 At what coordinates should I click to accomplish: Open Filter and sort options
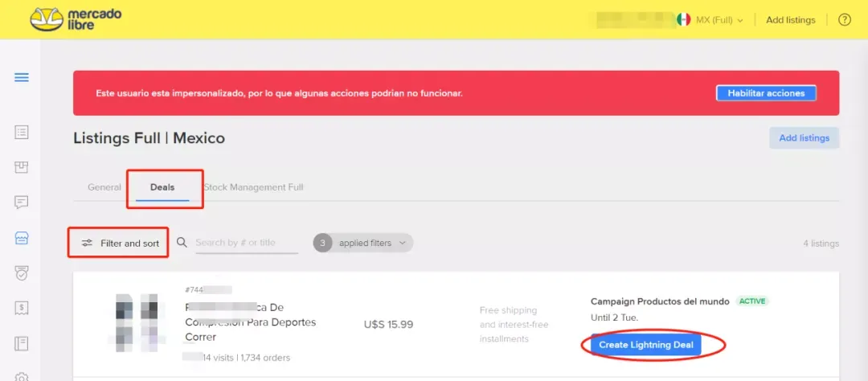click(x=120, y=243)
